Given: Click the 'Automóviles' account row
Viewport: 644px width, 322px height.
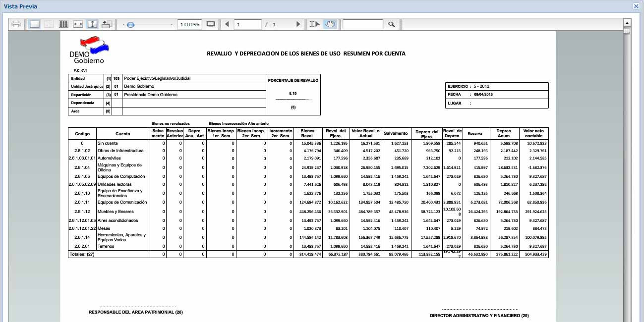Looking at the screenshot, I should [109, 158].
